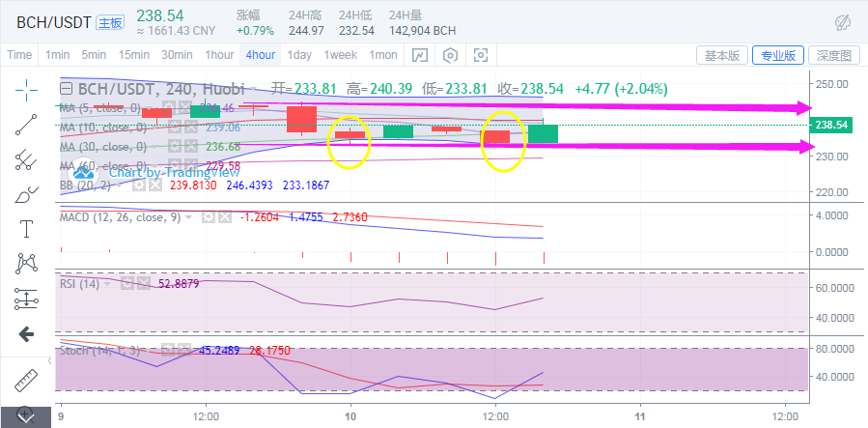Open chart settings hexagon icon

coord(450,55)
